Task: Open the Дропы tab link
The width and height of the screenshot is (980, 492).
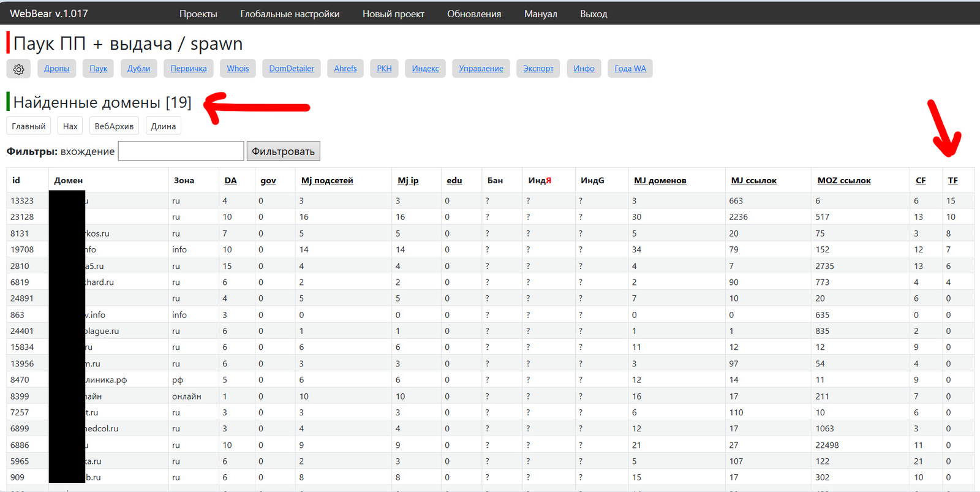Action: [x=56, y=69]
